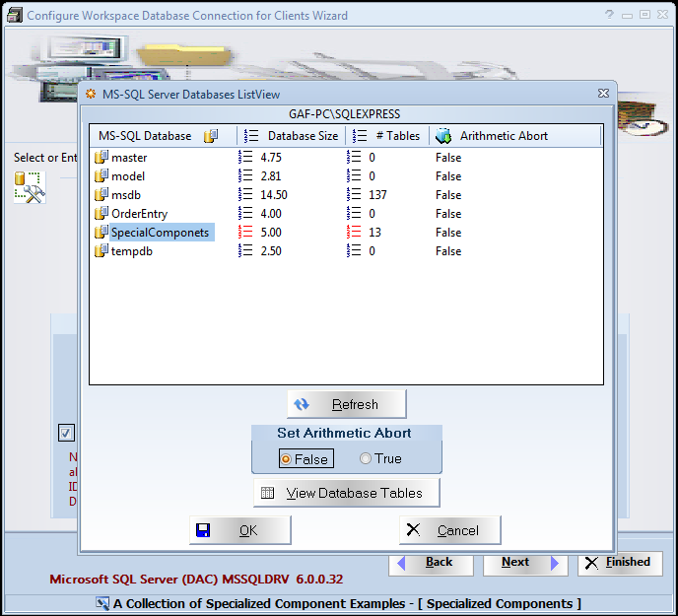Sort by Database Size column header
The height and width of the screenshot is (616, 678).
coord(302,136)
